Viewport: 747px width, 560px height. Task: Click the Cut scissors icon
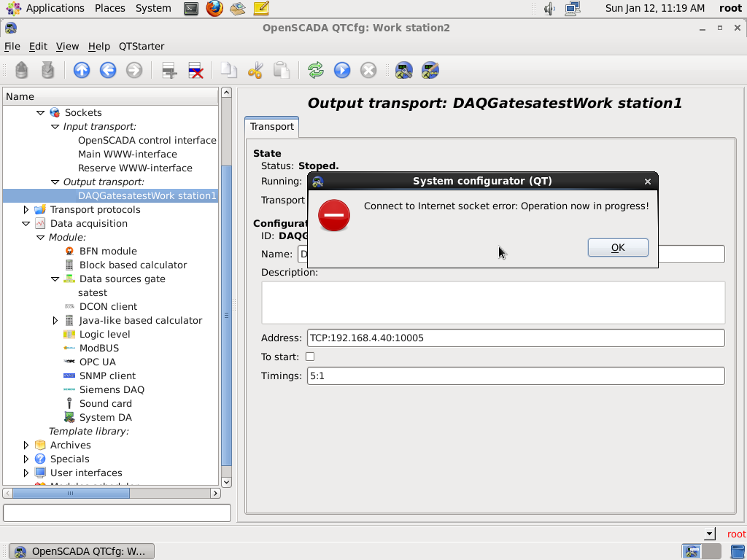255,71
